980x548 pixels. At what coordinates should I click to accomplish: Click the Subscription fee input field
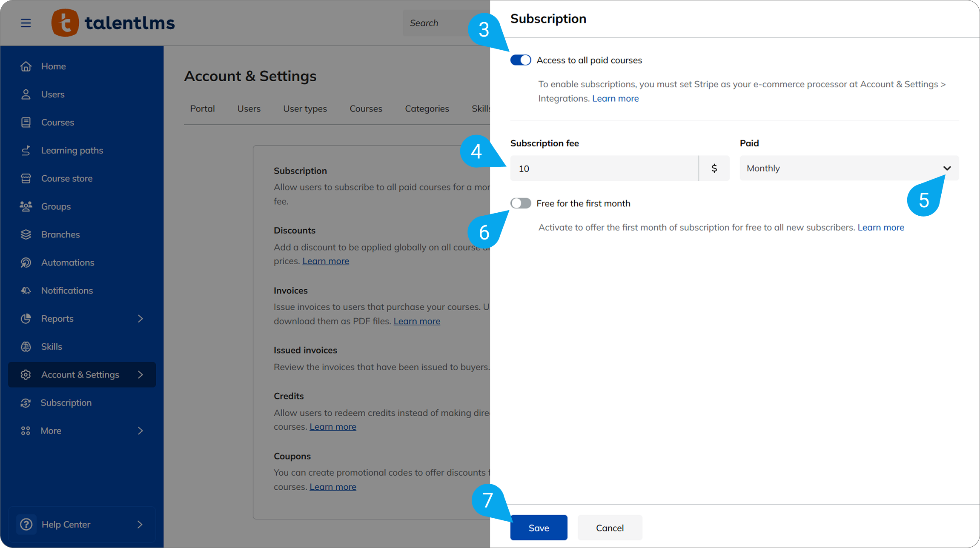click(x=604, y=168)
